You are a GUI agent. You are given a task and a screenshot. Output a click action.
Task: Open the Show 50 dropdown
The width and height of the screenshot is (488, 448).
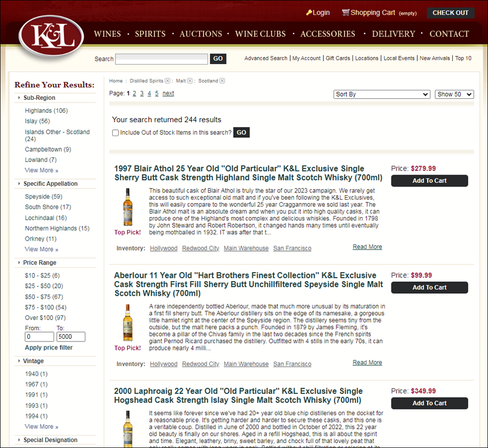click(454, 94)
